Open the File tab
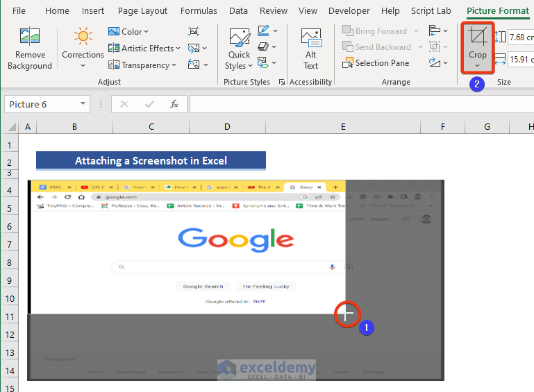The height and width of the screenshot is (392, 534). click(19, 11)
